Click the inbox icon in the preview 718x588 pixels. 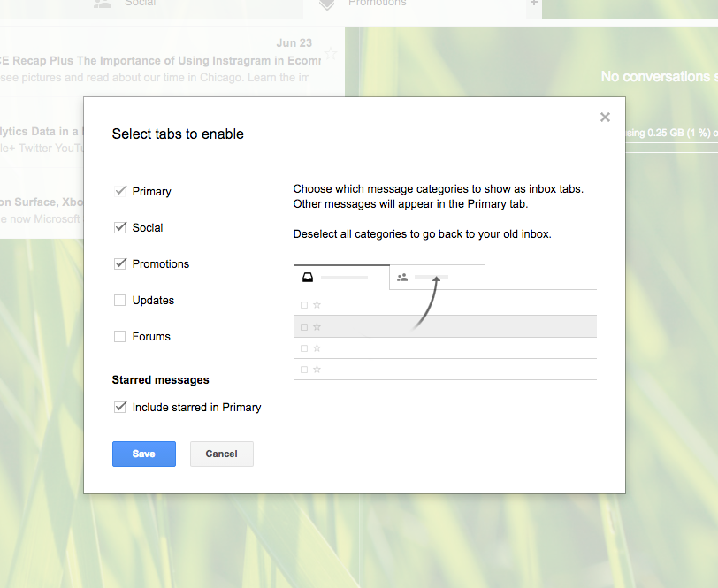pos(307,278)
